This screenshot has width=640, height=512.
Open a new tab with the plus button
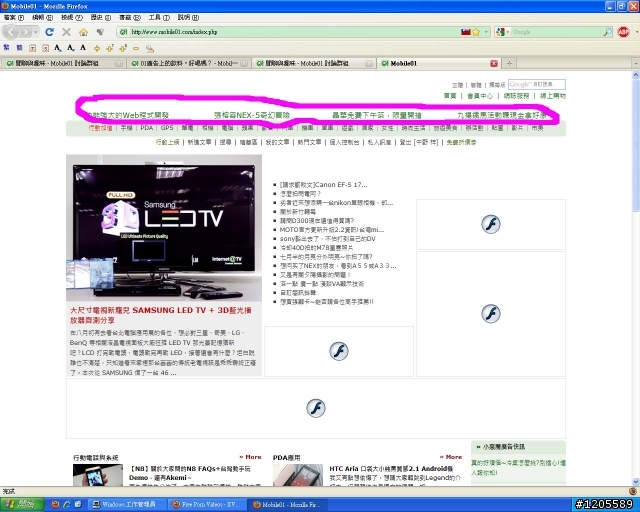[509, 63]
